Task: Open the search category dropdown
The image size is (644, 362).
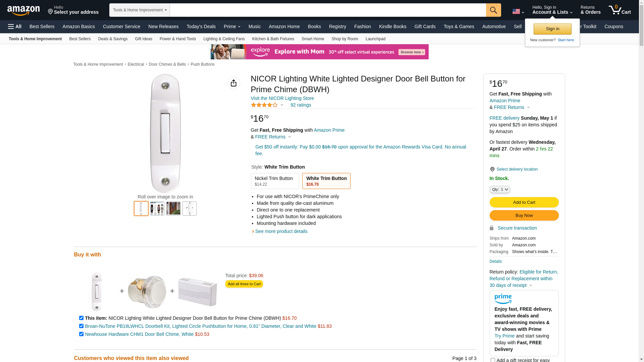Action: pos(140,10)
